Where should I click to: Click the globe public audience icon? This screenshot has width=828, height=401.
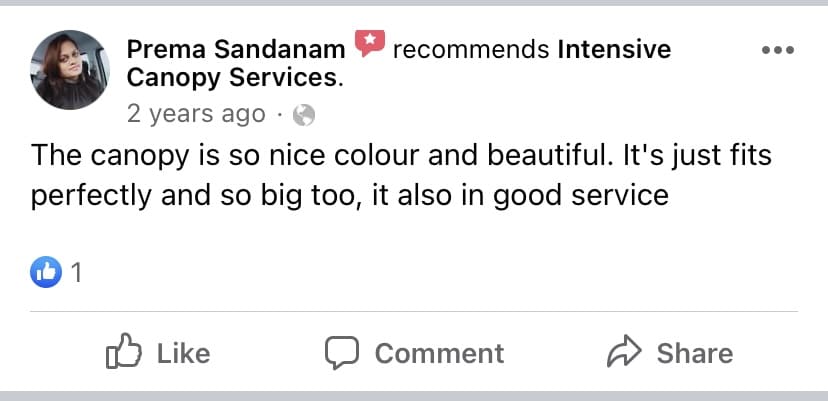tap(303, 115)
